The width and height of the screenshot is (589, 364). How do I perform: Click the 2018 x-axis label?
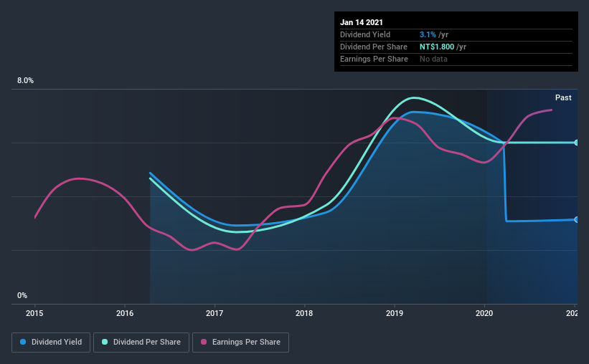tap(304, 313)
